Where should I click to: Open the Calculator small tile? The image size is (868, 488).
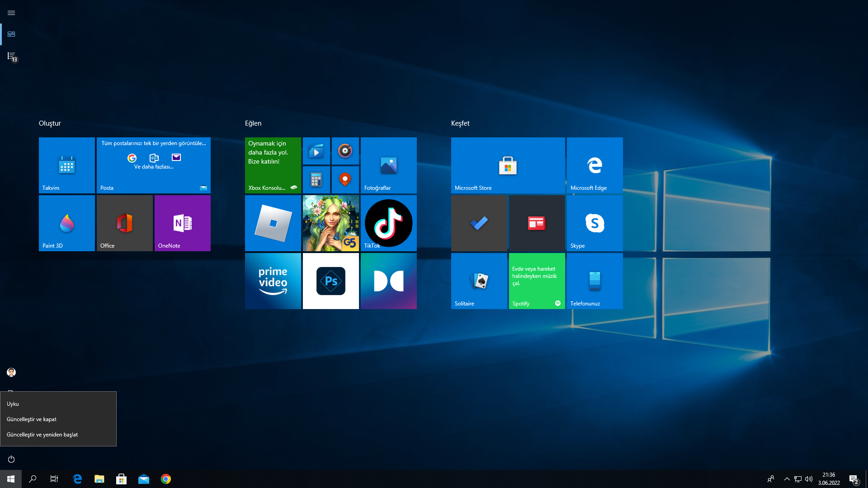point(316,180)
